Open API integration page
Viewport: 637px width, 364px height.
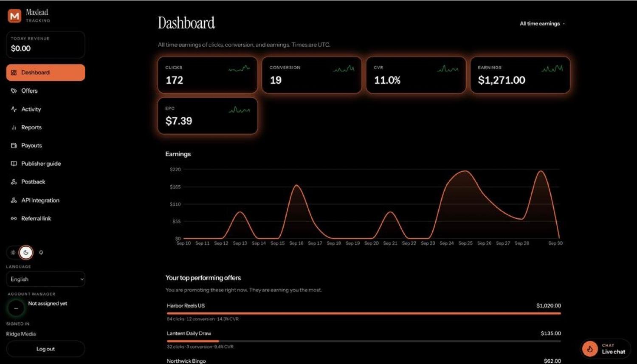pyautogui.click(x=45, y=200)
